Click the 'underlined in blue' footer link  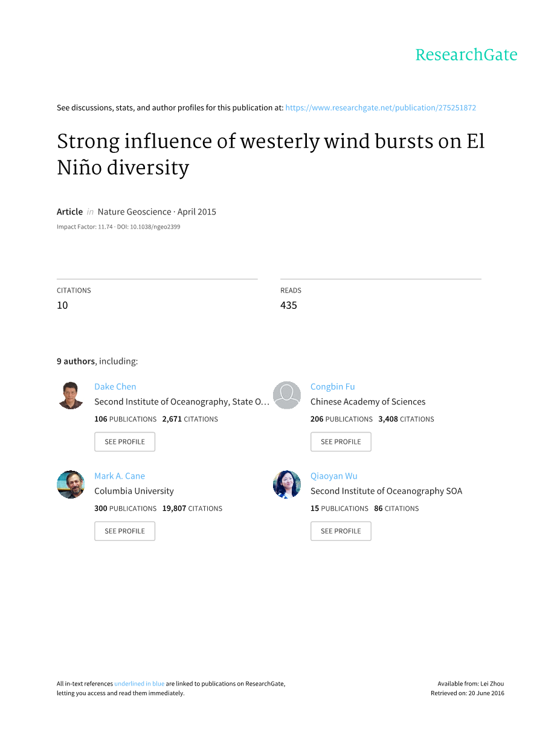[x=139, y=684]
